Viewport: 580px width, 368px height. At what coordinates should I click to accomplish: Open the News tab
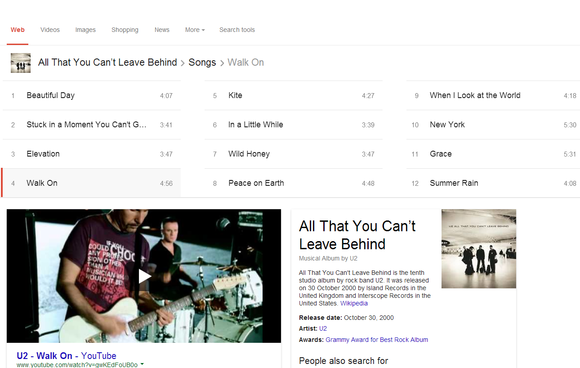click(162, 30)
